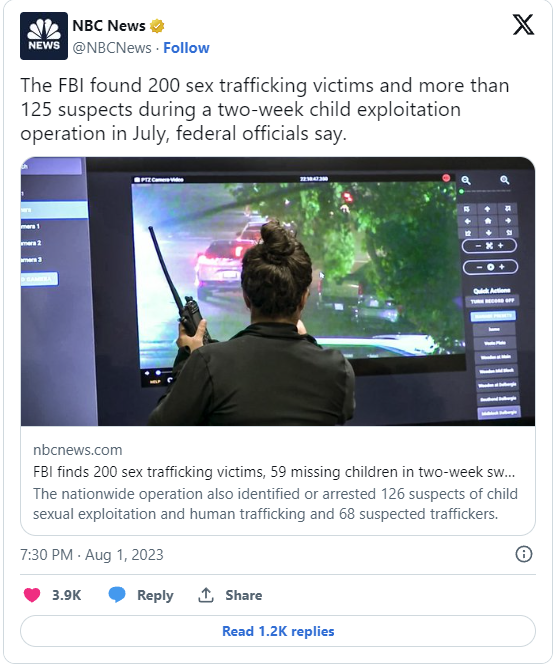Image resolution: width=556 pixels, height=667 pixels.
Task: Follow the NBC News account
Action: (x=186, y=48)
